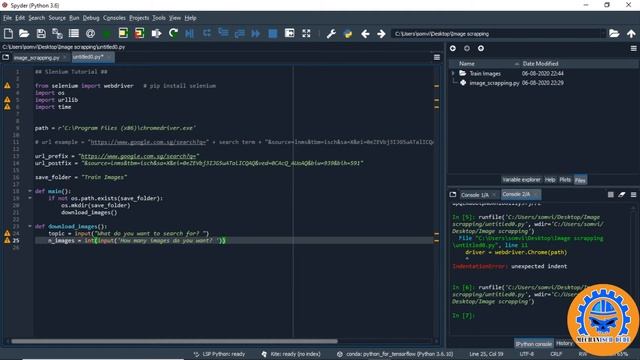Click the editor horizontal scrollbar
Viewport: 640px width, 360px height.
click(x=174, y=341)
